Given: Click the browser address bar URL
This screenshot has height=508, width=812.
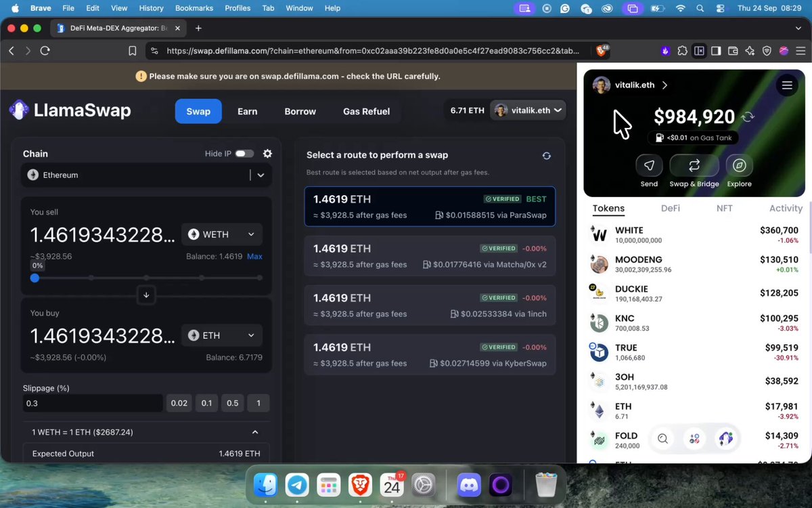Looking at the screenshot, I should pos(372,51).
